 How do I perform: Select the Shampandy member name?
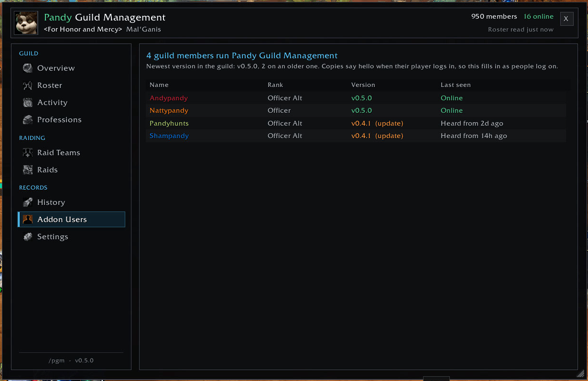(x=169, y=136)
